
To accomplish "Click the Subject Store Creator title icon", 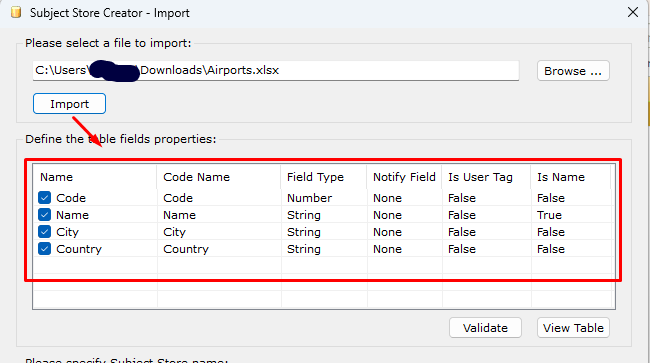I will pyautogui.click(x=16, y=12).
